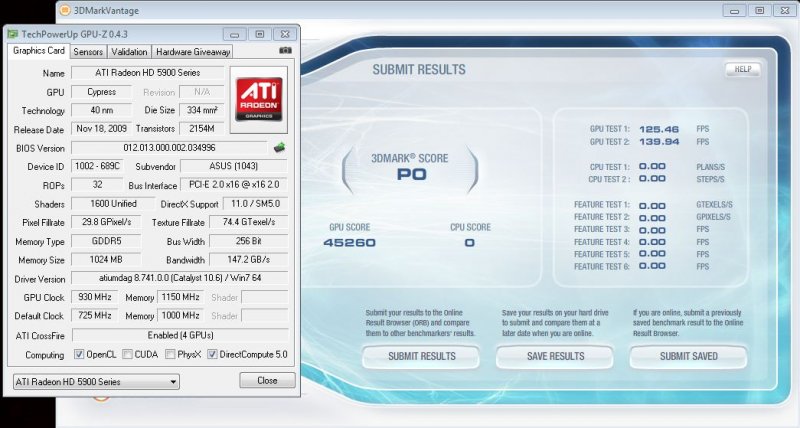
Task: Click the Bandwidth value 147.2 GB/s
Action: (x=248, y=260)
